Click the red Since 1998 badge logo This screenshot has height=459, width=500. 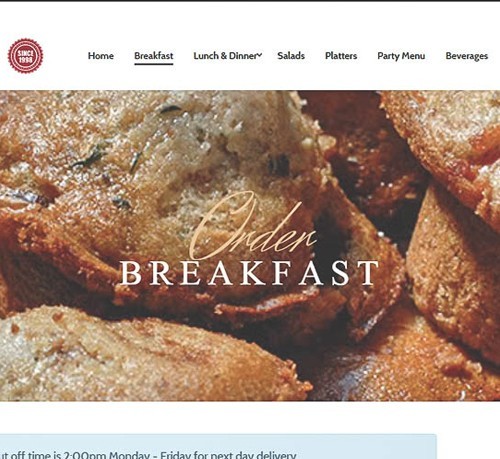[25, 56]
